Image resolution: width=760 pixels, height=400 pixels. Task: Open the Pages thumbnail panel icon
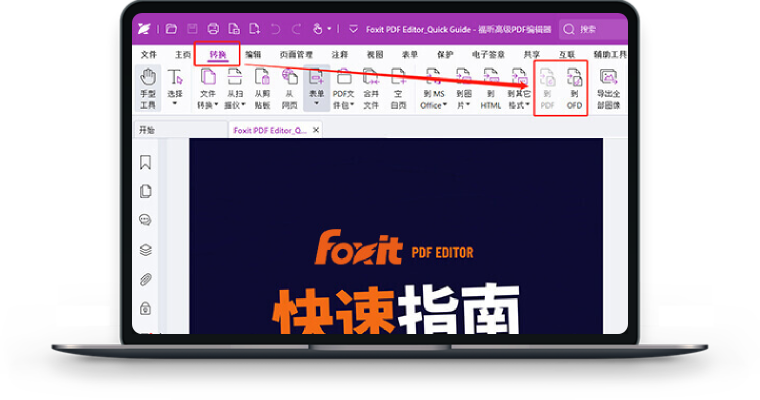coord(146,191)
